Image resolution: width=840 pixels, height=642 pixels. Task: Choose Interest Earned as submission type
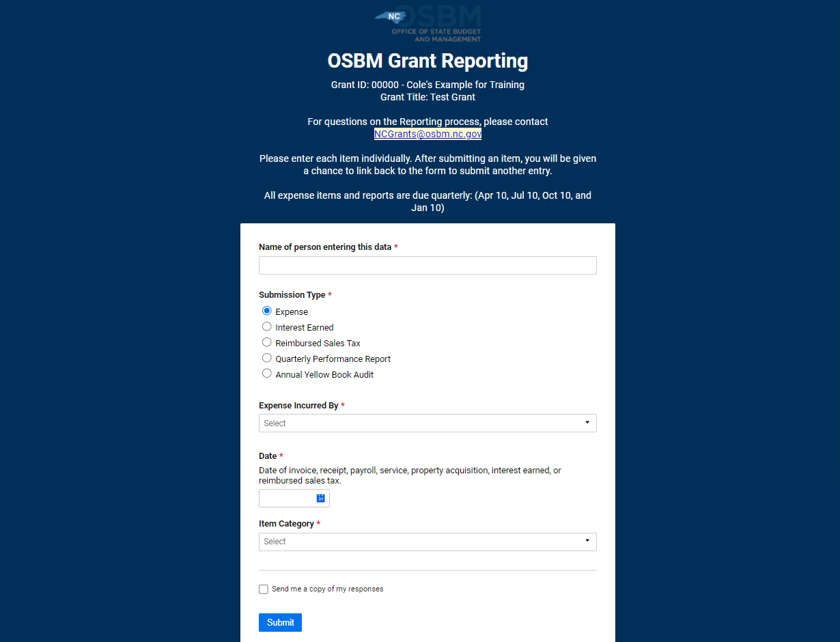266,326
